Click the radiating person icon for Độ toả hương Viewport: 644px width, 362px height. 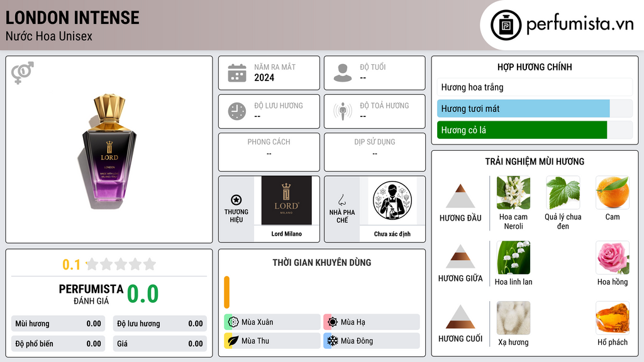point(343,111)
